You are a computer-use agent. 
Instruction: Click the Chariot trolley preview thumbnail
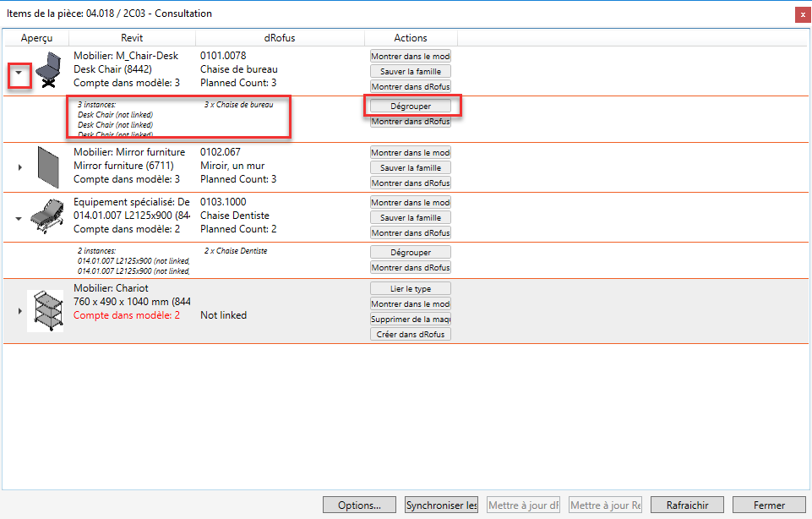(45, 311)
